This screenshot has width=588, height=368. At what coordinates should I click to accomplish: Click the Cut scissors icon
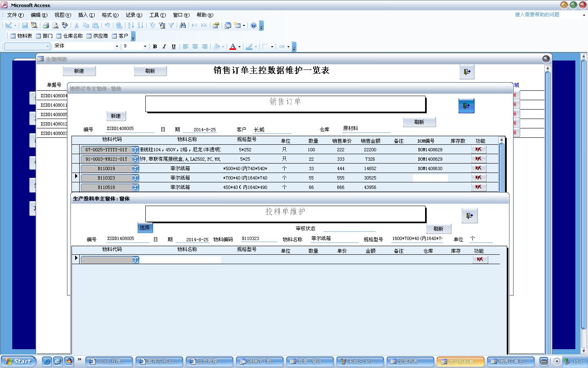[76, 25]
